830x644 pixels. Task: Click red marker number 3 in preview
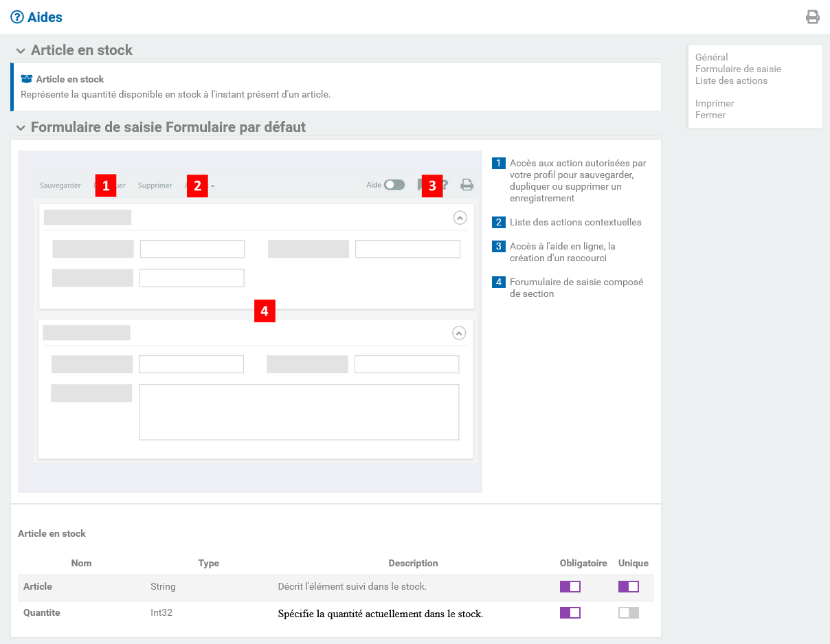coord(432,186)
